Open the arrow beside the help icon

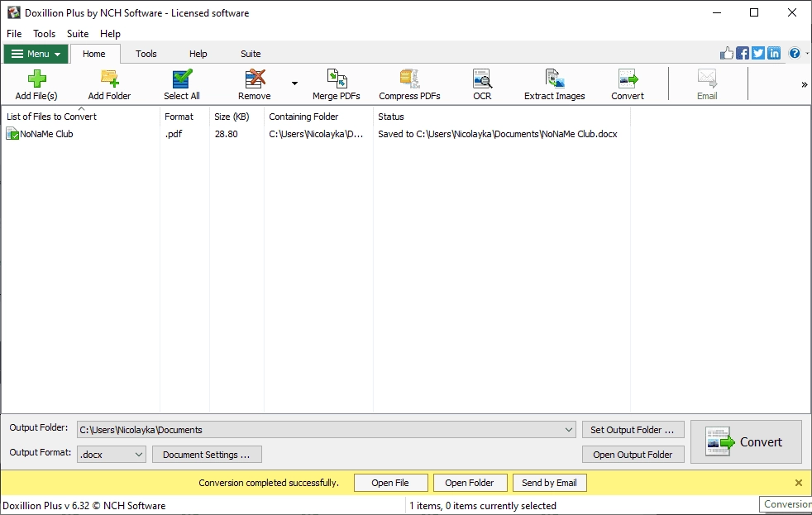click(x=807, y=53)
